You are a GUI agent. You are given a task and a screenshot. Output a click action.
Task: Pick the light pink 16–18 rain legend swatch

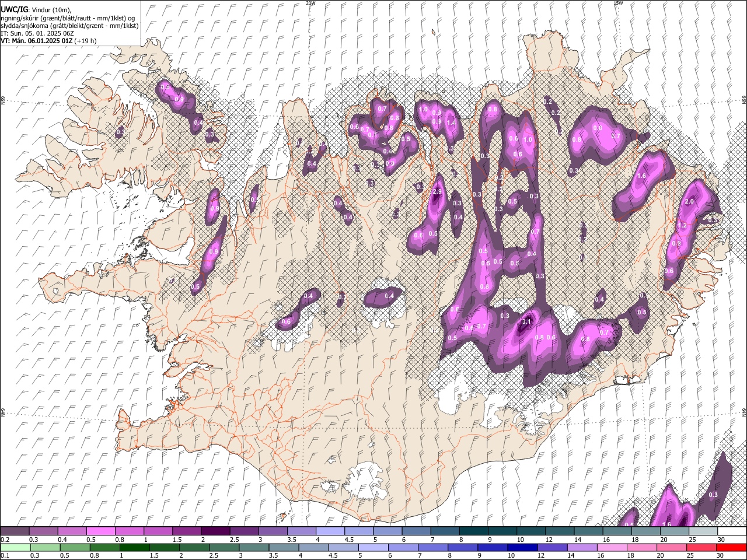(x=612, y=547)
